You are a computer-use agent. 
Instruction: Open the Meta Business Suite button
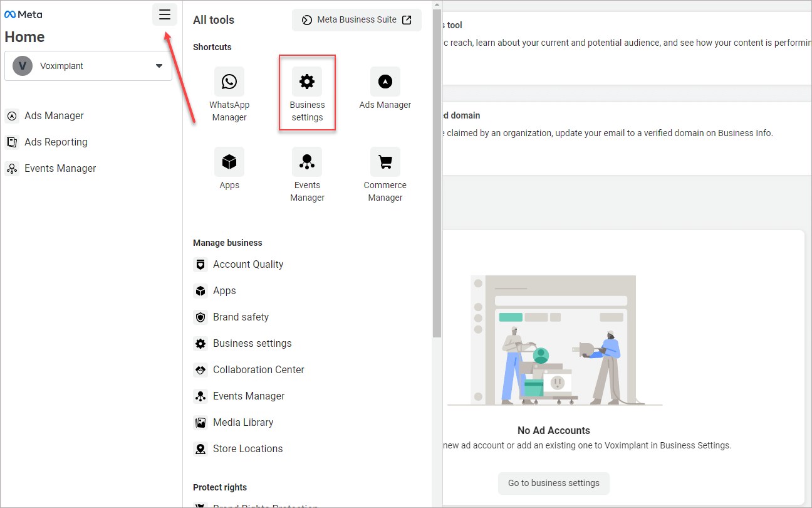pos(357,20)
